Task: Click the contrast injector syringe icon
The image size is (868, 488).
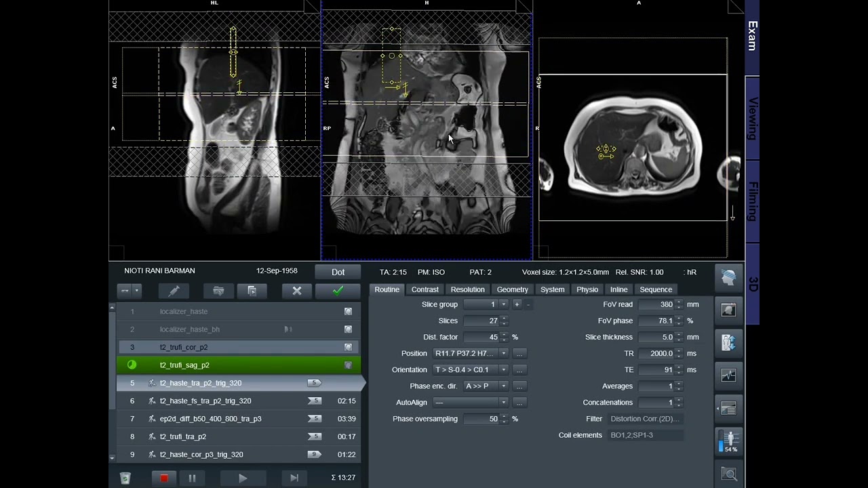Action: (174, 291)
